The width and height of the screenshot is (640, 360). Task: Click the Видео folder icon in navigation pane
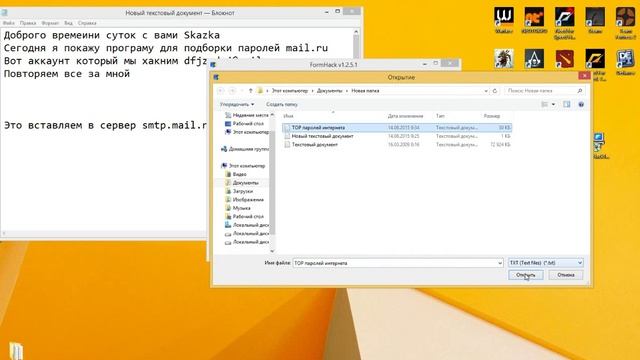228,174
